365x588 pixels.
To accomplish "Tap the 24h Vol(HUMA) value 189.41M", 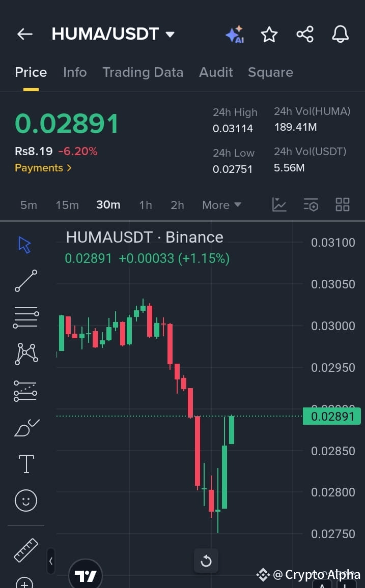I will (295, 127).
